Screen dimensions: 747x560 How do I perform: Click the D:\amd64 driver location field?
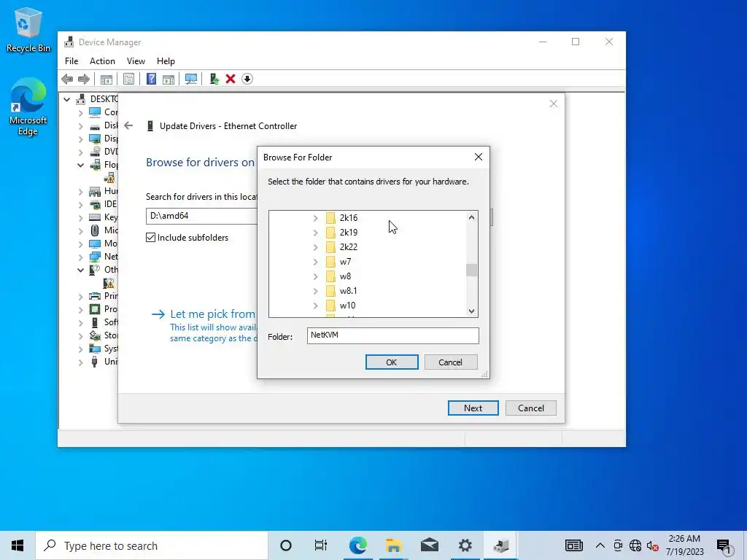202,216
